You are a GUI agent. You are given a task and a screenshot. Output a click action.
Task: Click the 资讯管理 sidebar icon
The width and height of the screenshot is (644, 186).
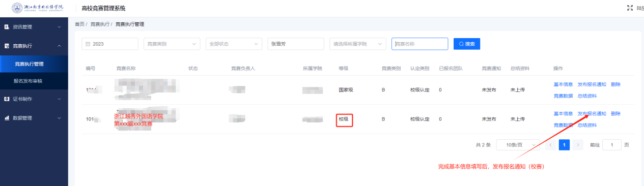(7, 26)
